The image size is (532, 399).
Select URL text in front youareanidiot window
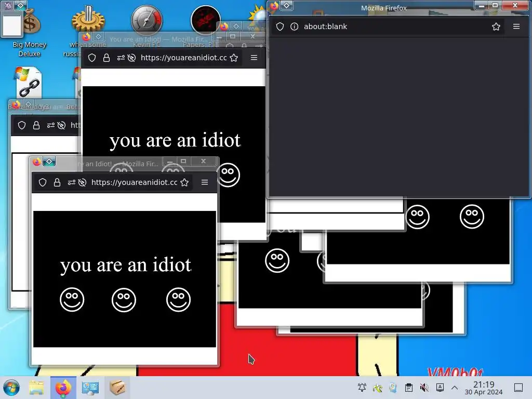coord(135,182)
